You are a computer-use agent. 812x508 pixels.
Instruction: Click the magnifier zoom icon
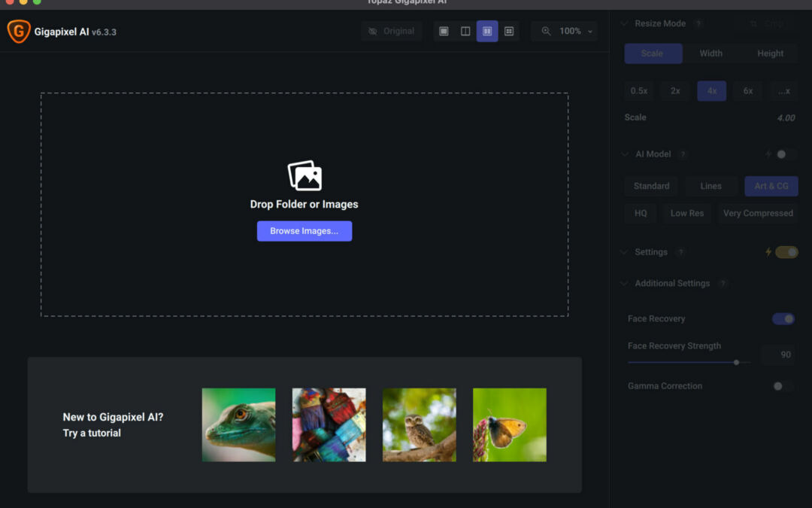(x=546, y=31)
